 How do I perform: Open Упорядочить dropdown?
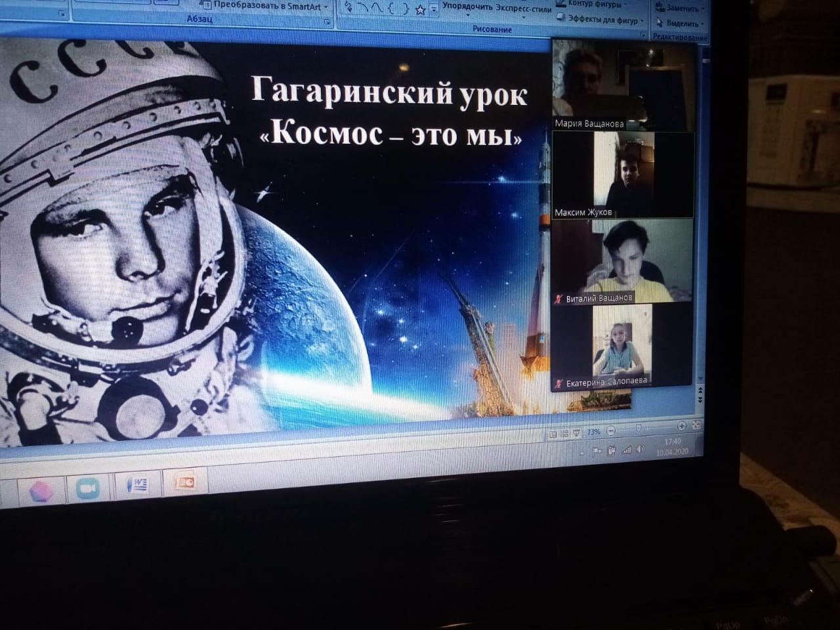tap(467, 9)
